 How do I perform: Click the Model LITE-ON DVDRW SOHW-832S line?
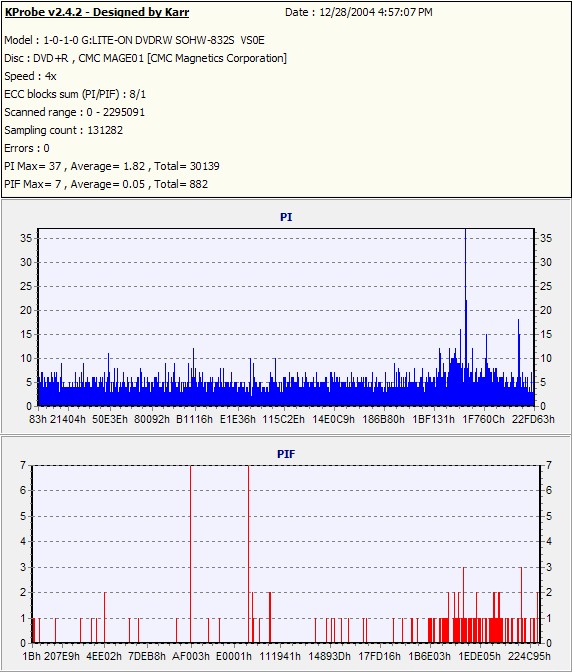tap(134, 40)
